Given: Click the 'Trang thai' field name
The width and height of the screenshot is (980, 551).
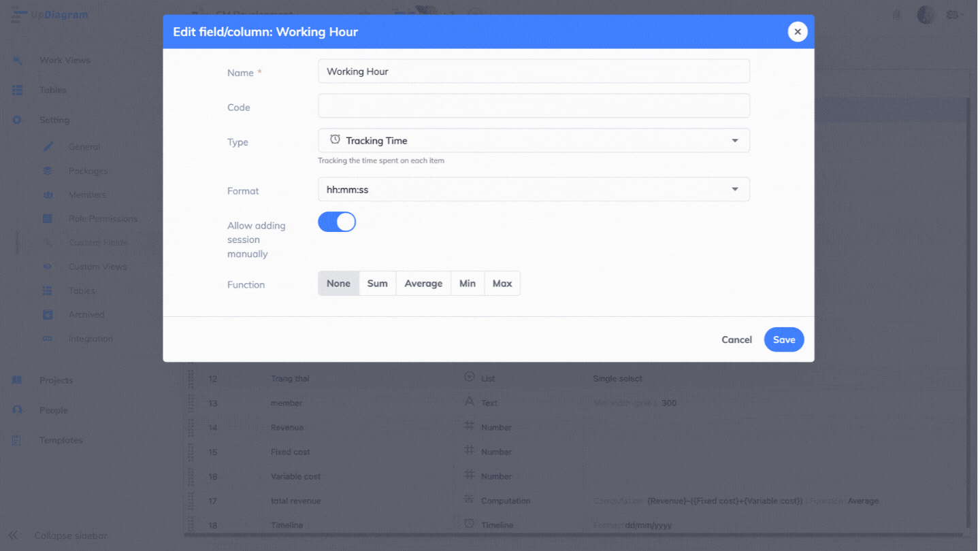Looking at the screenshot, I should coord(290,378).
